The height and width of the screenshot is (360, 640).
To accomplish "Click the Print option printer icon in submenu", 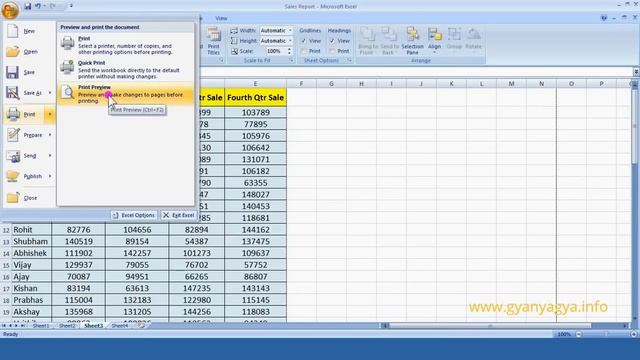I will coord(67,43).
